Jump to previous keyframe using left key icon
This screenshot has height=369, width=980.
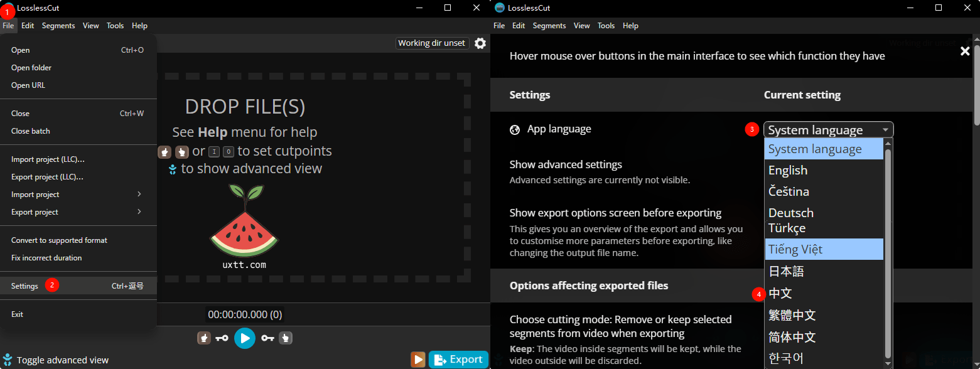[222, 338]
